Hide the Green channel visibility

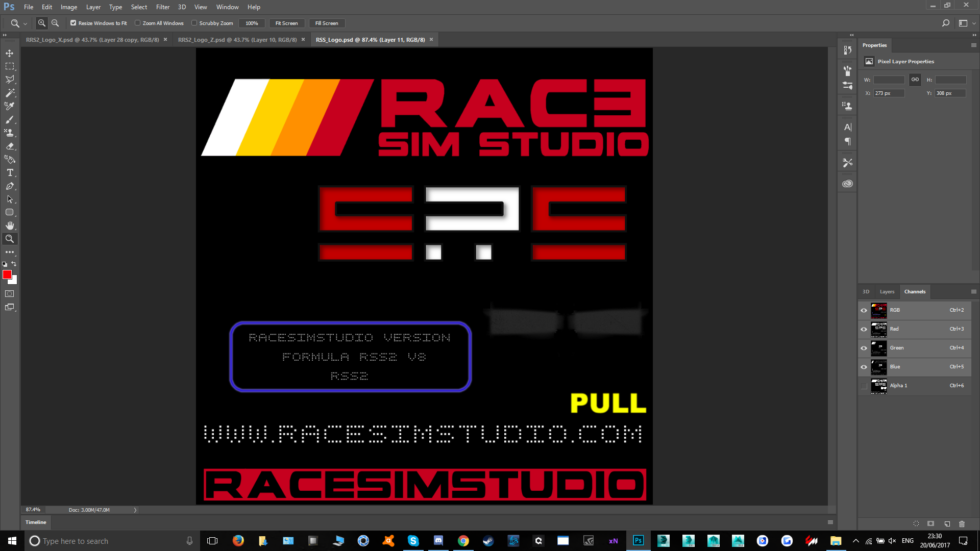864,348
